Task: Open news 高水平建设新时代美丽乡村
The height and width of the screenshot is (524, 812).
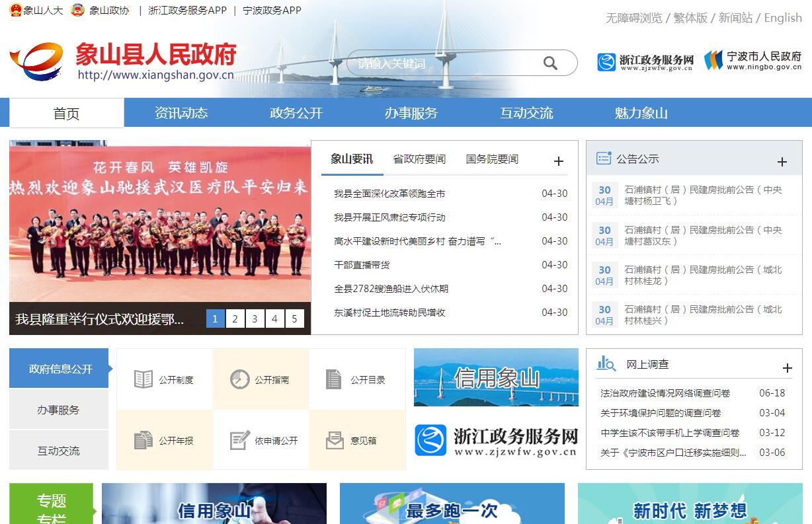Action: [x=418, y=241]
